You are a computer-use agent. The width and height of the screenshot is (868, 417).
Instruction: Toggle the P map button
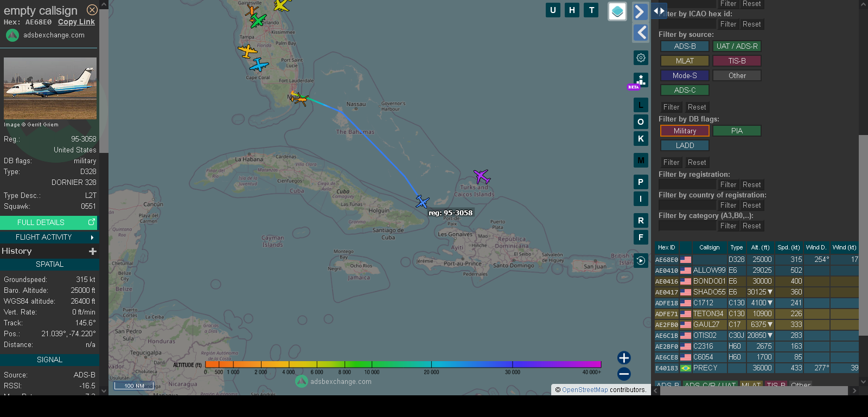[641, 182]
